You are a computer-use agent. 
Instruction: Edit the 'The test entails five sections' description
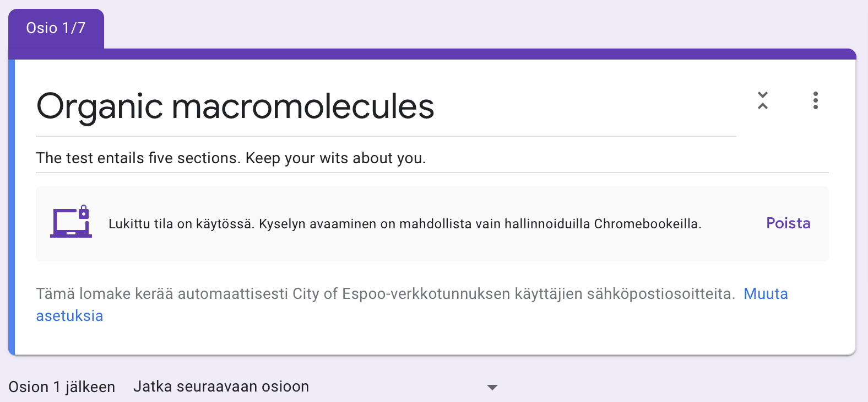click(x=138, y=158)
